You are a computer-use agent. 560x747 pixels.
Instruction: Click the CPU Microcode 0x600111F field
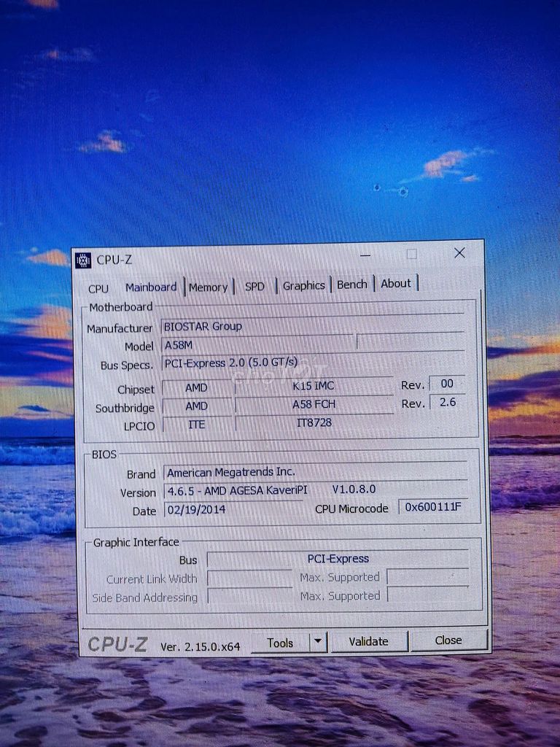pyautogui.click(x=433, y=507)
